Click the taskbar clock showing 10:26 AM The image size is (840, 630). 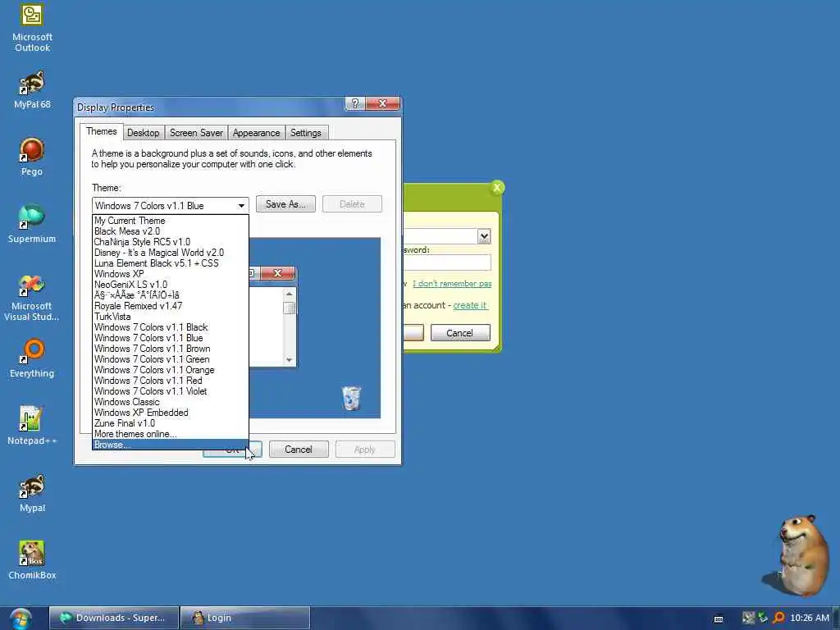(x=809, y=618)
